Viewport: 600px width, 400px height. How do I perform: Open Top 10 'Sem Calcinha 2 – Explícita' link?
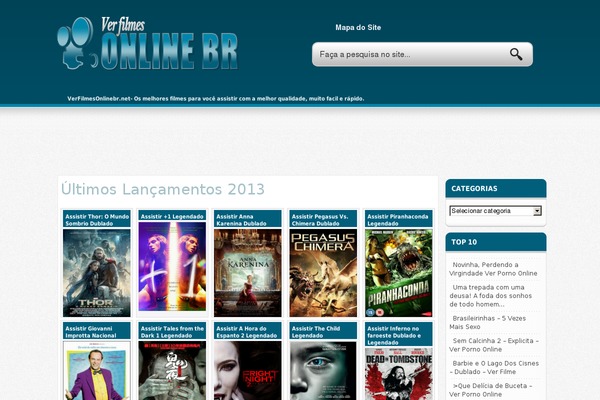pos(494,345)
